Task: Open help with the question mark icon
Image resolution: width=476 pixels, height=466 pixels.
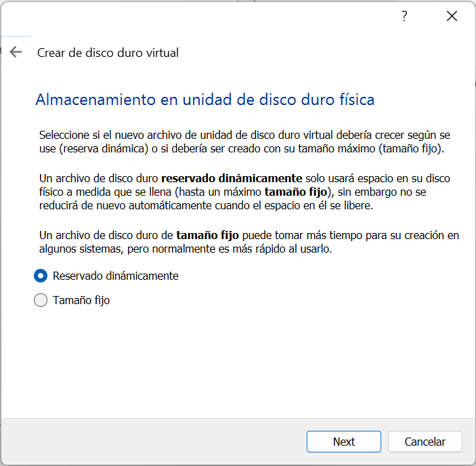Action: pos(404,16)
